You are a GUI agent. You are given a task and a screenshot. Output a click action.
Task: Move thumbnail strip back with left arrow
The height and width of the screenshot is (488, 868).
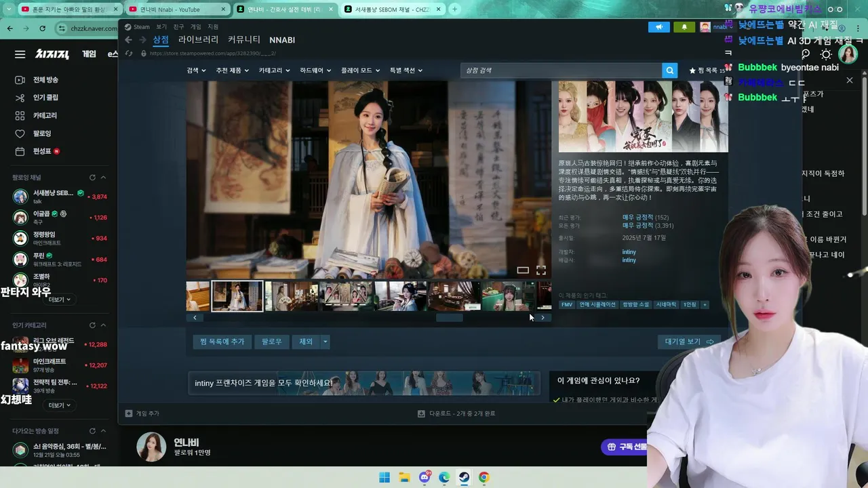pyautogui.click(x=195, y=317)
